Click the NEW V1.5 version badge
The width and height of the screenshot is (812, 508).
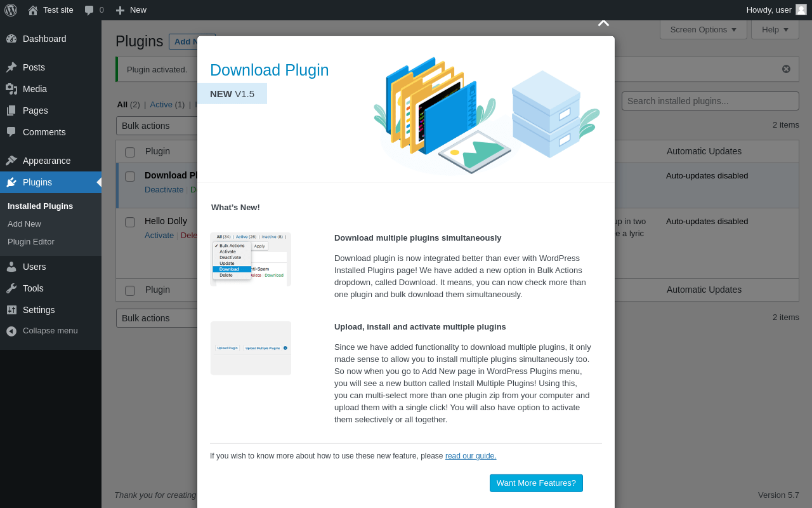point(232,94)
